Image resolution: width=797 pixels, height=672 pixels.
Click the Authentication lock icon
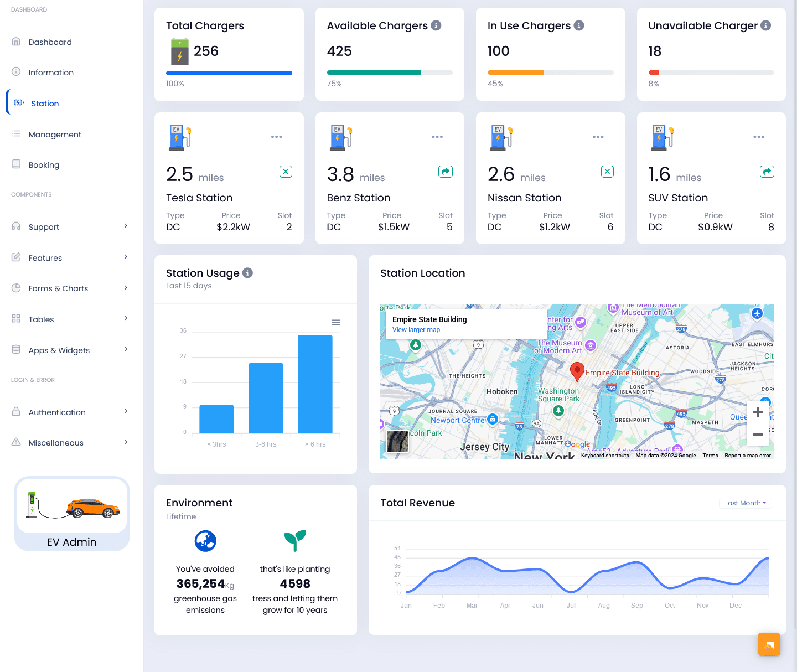pyautogui.click(x=16, y=412)
